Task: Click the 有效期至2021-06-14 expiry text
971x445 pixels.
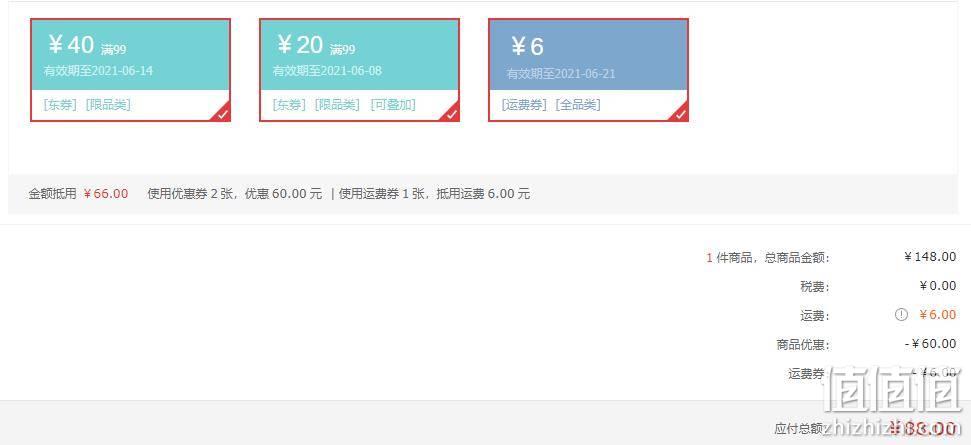Action: [x=98, y=71]
